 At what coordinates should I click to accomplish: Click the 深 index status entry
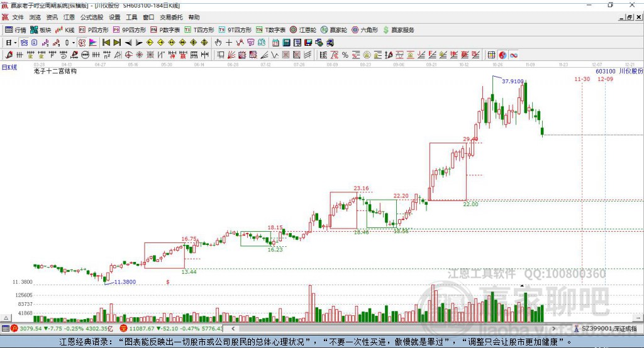click(x=171, y=329)
